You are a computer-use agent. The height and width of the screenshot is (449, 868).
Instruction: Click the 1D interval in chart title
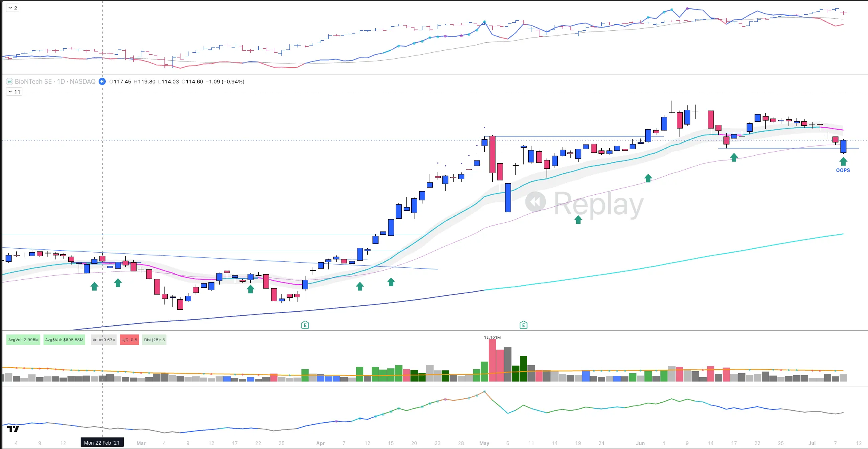(x=61, y=81)
